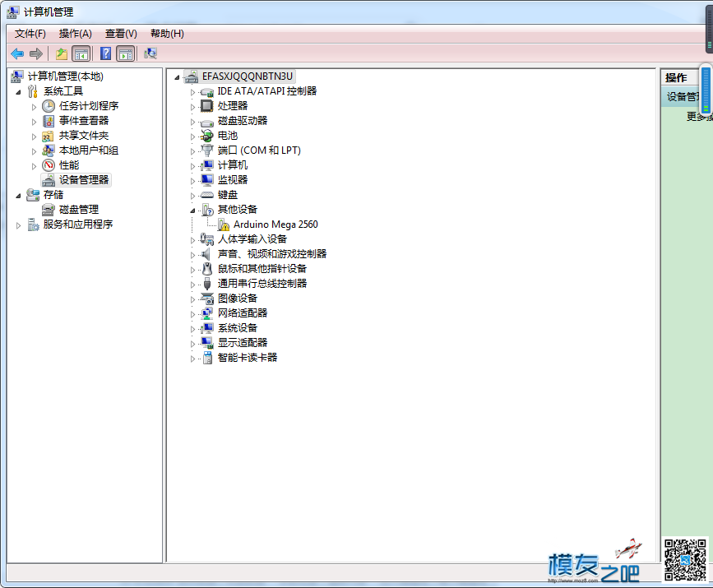713x588 pixels.
Task: Select 服务和应用程序 node
Action: coord(78,225)
